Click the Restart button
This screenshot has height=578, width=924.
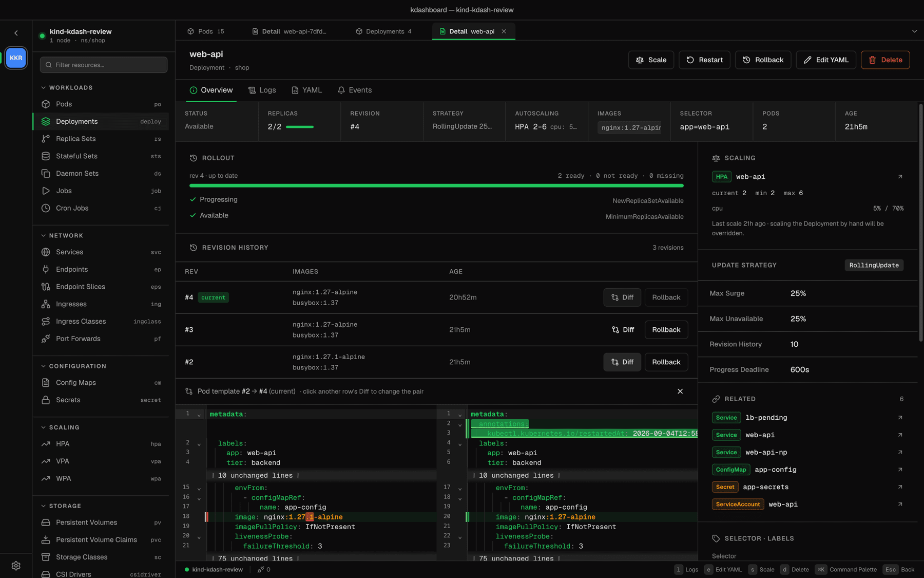pyautogui.click(x=704, y=60)
